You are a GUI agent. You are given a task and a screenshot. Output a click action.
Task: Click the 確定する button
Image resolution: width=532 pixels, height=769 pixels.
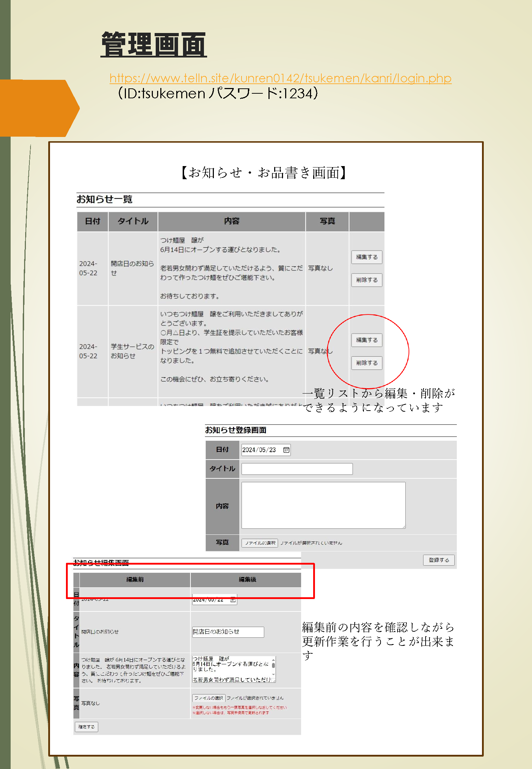coord(86,727)
